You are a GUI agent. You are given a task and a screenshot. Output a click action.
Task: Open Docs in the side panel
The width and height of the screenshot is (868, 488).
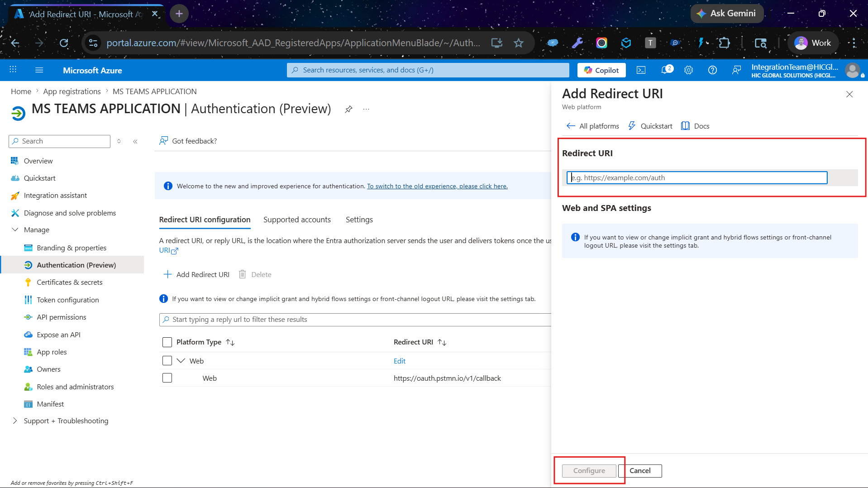(x=696, y=126)
